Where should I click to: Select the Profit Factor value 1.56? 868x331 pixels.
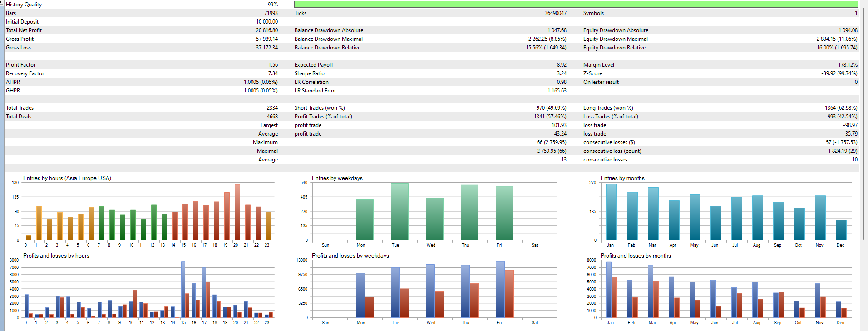pyautogui.click(x=273, y=65)
